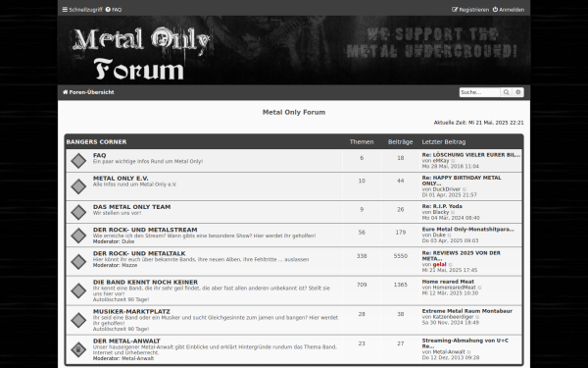View Duke's profile in last post column
Viewport: 588px width, 368px height.
tap(439, 236)
